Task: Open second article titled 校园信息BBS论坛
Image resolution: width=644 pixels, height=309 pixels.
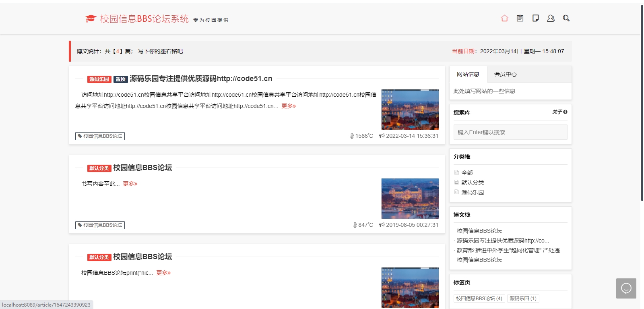Action: tap(142, 168)
